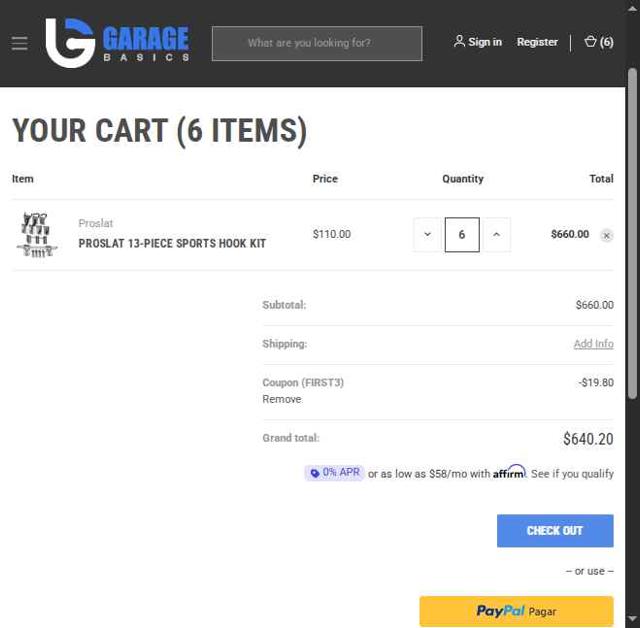640x628 pixels.
Task: Remove the FIRST3 coupon
Action: (281, 399)
